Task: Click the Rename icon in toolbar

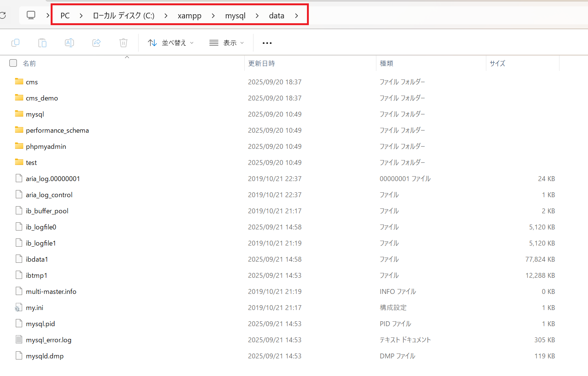Action: click(69, 43)
